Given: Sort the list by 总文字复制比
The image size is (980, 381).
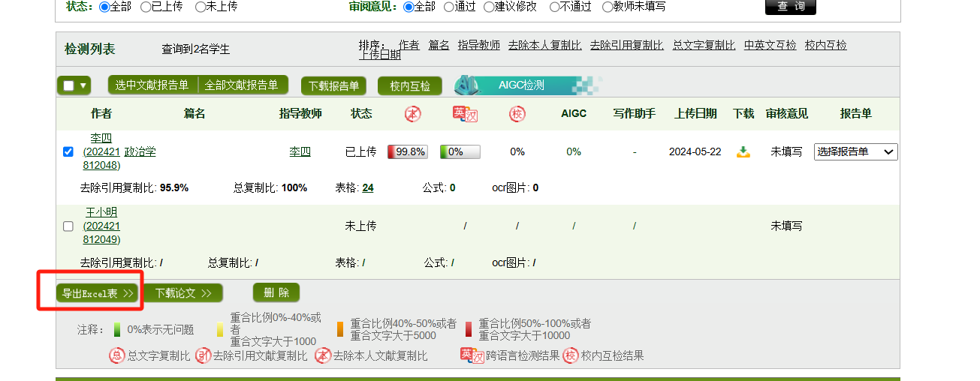Looking at the screenshot, I should tap(704, 45).
